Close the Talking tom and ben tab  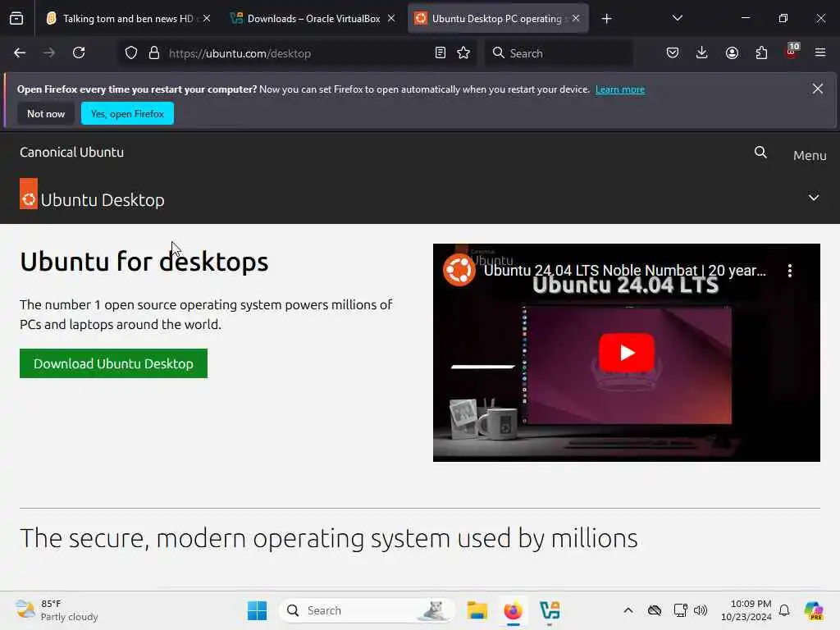tap(207, 18)
